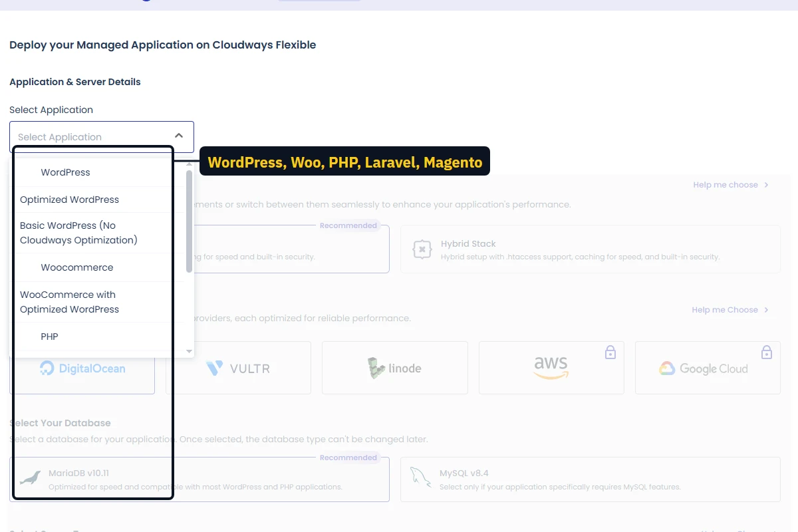Click the Hybrid Stack icon
This screenshot has height=532, width=798.
[x=422, y=249]
